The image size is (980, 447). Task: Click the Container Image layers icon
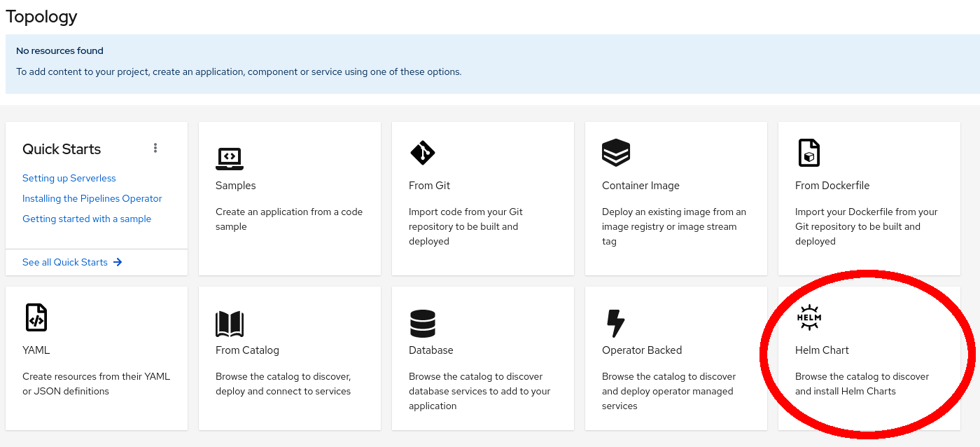[615, 153]
